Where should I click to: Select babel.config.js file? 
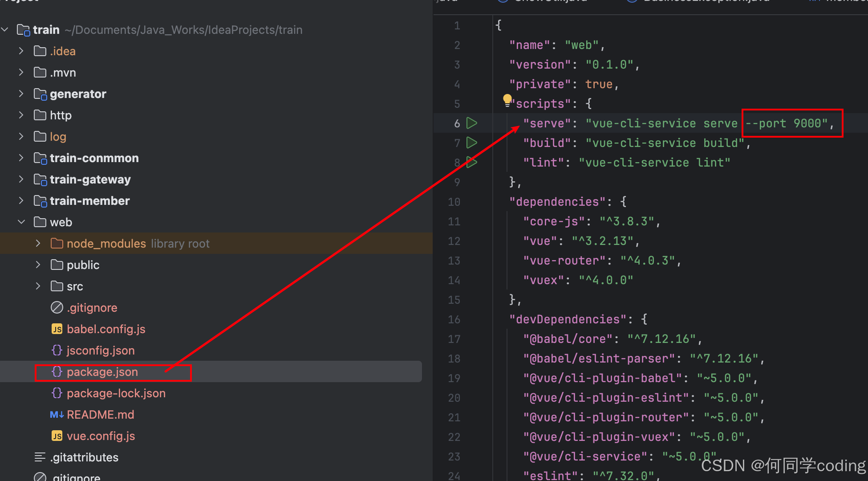pos(106,329)
